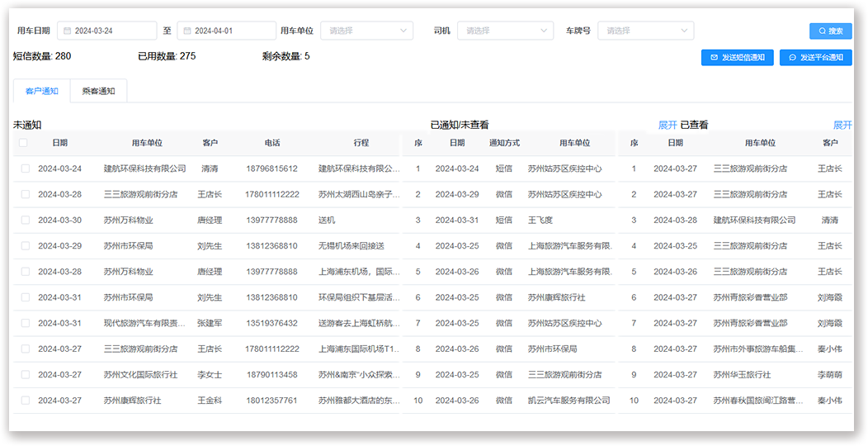Viewport: 868px width, 446px height.
Task: Toggle the select-all checkbox in 未通知 table header
Action: [23, 143]
